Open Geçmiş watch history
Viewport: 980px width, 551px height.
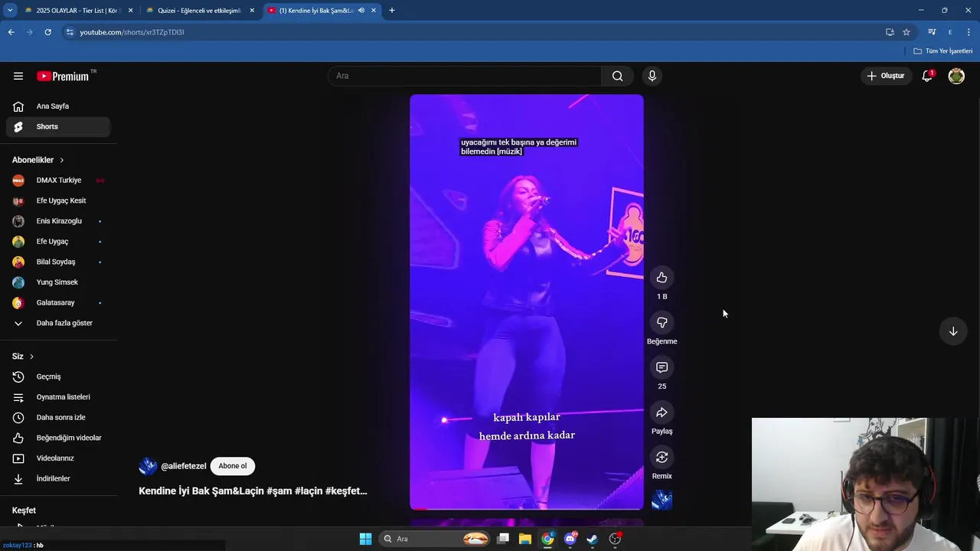coord(58,377)
